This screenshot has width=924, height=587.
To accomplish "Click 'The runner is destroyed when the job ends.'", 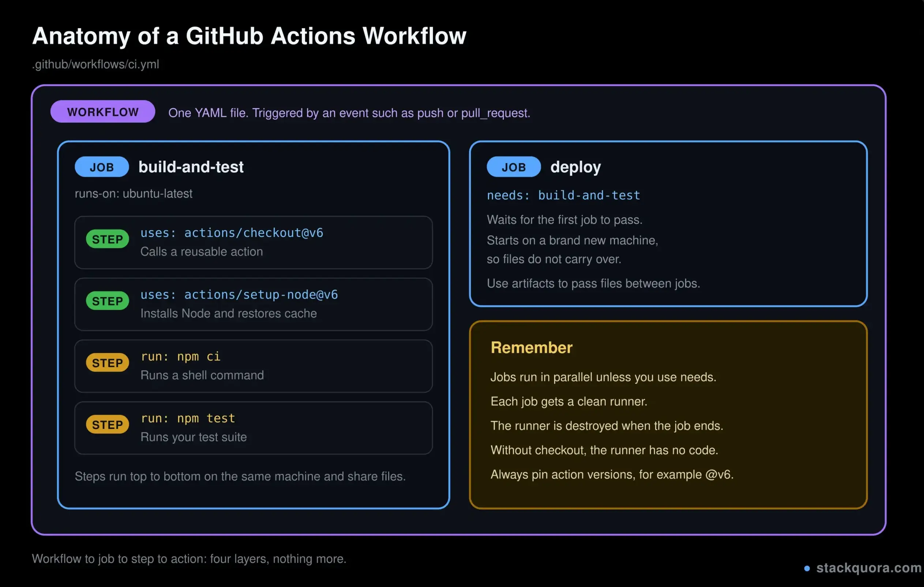I will pyautogui.click(x=606, y=426).
